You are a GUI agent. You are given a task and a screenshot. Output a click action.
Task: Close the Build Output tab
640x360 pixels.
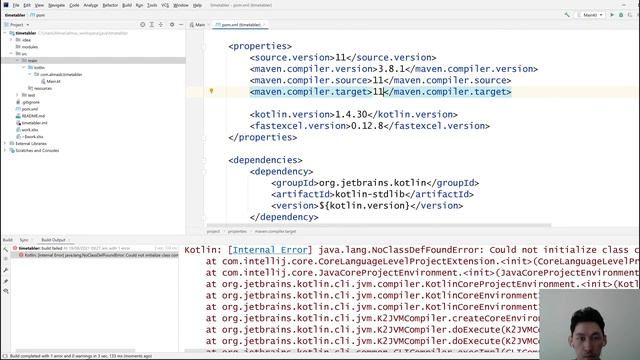pyautogui.click(x=69, y=240)
